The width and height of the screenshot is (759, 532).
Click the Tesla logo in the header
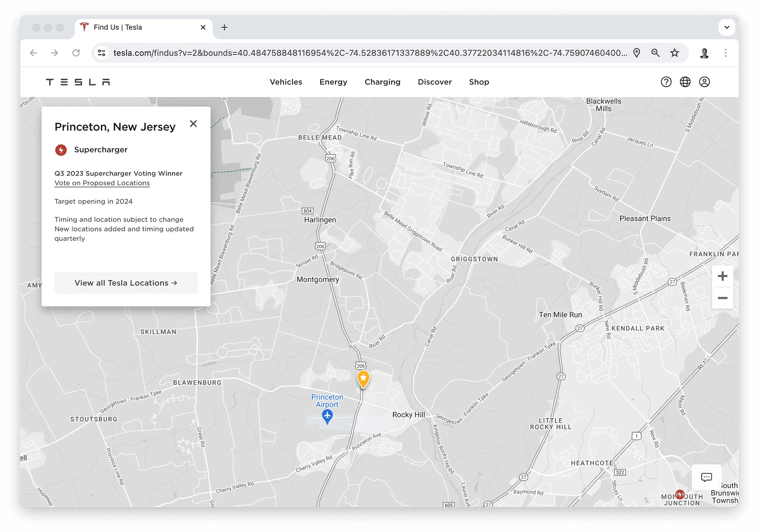(x=78, y=82)
